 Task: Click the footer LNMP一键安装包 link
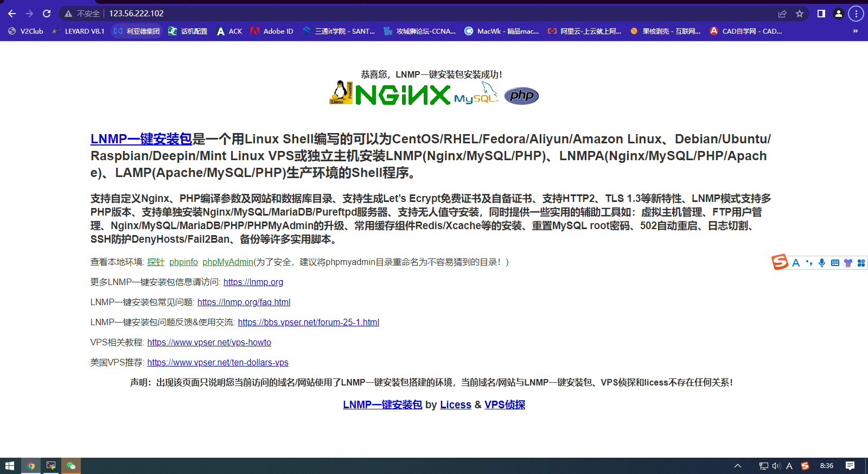(x=382, y=405)
